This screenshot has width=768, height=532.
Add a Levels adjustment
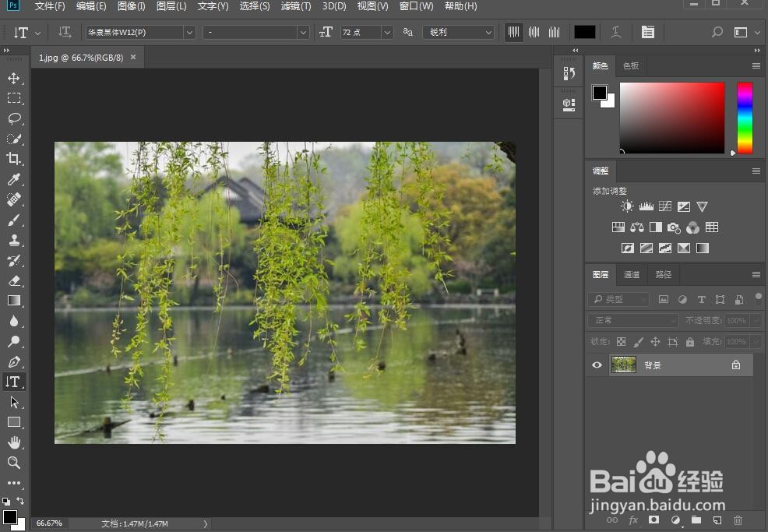coord(646,206)
